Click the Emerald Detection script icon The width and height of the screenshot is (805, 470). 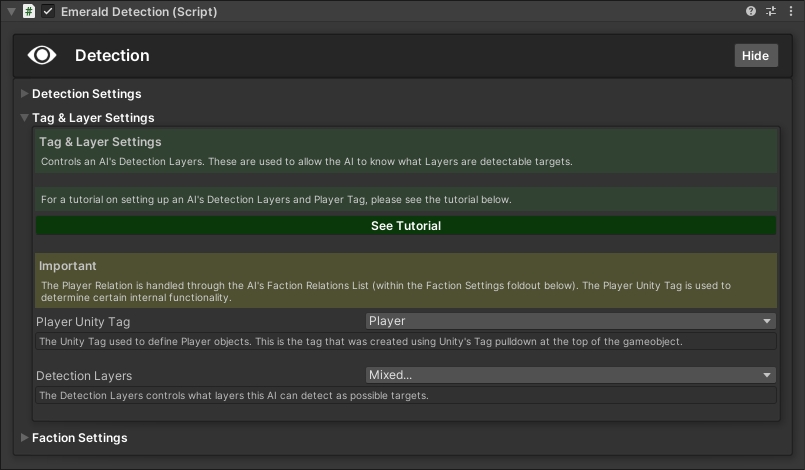pyautogui.click(x=29, y=12)
